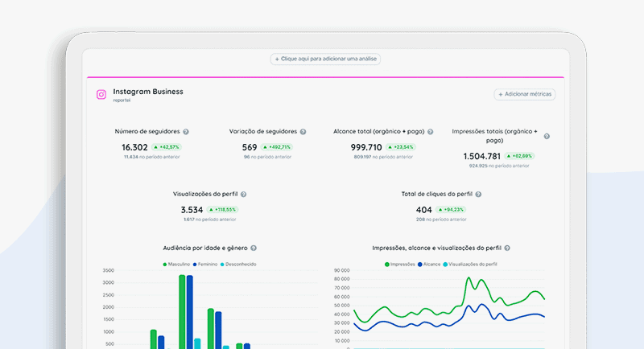Viewport: 644px width, 349px height.
Task: Select the 404 profile clicks value
Action: pyautogui.click(x=423, y=210)
